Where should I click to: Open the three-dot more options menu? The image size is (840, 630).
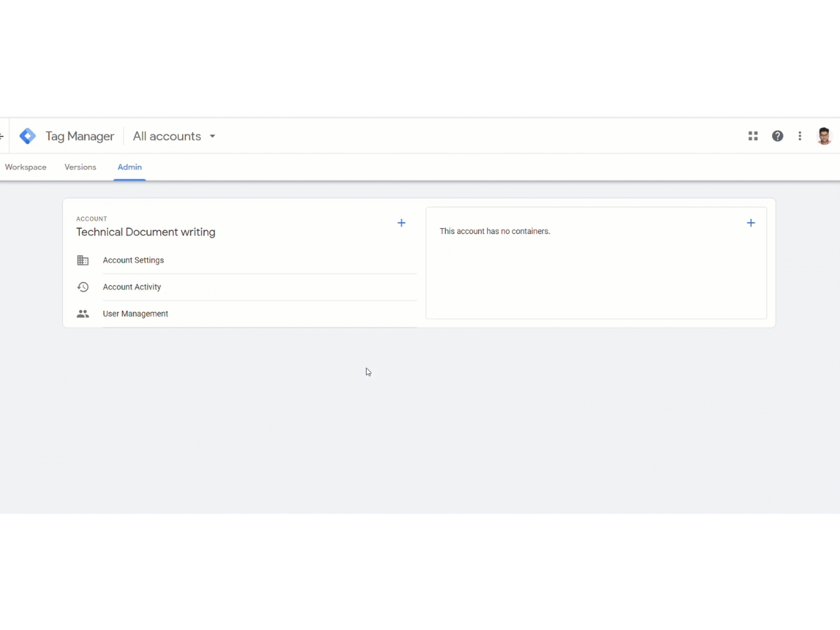(800, 136)
